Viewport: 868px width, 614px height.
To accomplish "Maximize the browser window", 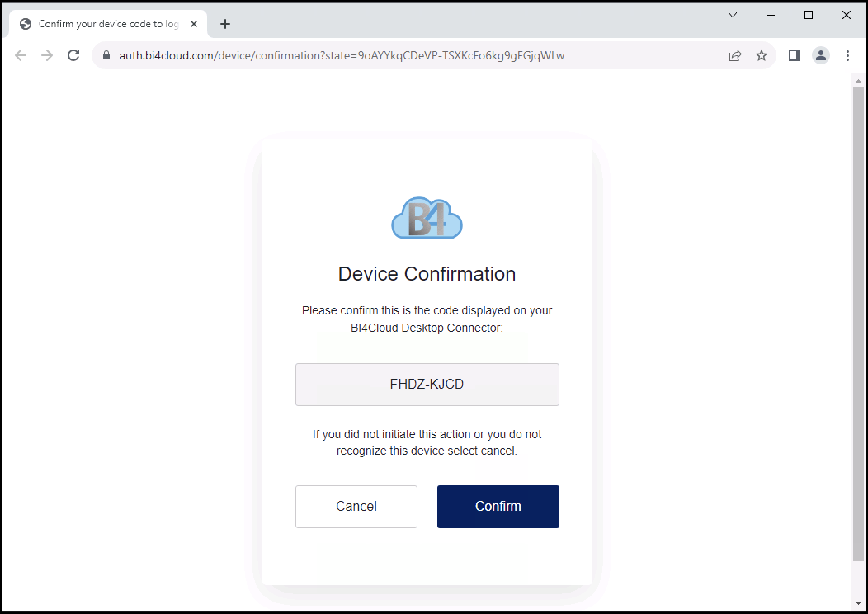I will [x=809, y=15].
